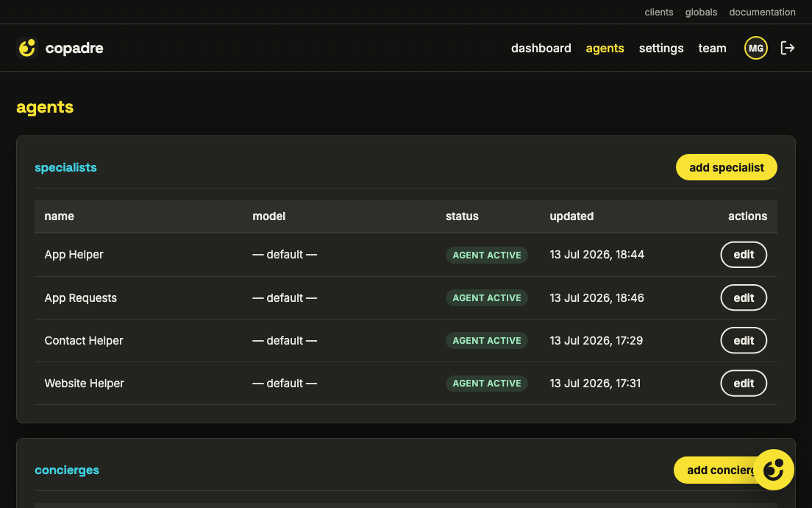Viewport: 812px width, 508px height.
Task: Edit the App Helper specialist
Action: point(743,255)
